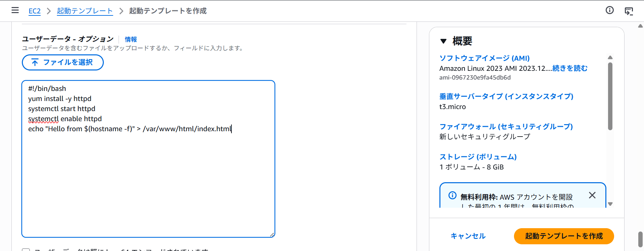Close the free tier notice

pos(592,195)
